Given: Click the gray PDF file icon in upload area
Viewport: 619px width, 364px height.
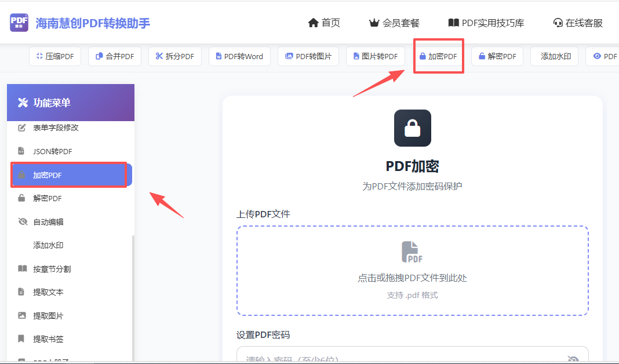Looking at the screenshot, I should point(412,252).
